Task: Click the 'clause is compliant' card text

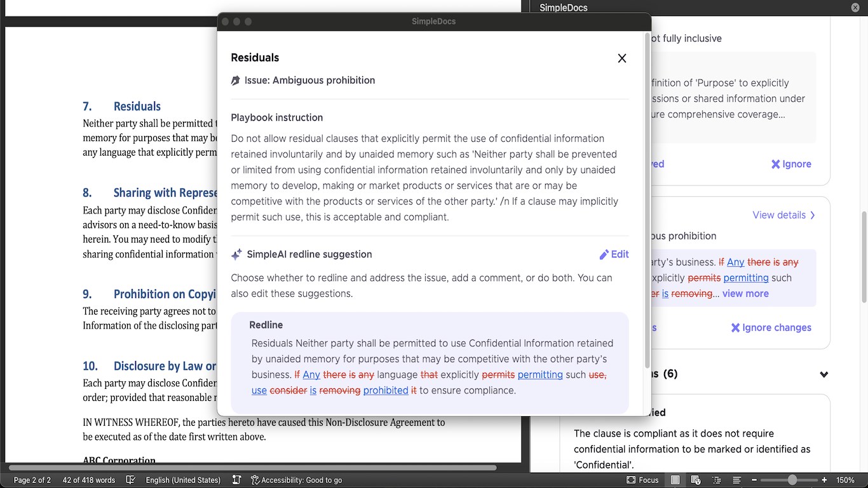Action: (x=692, y=449)
